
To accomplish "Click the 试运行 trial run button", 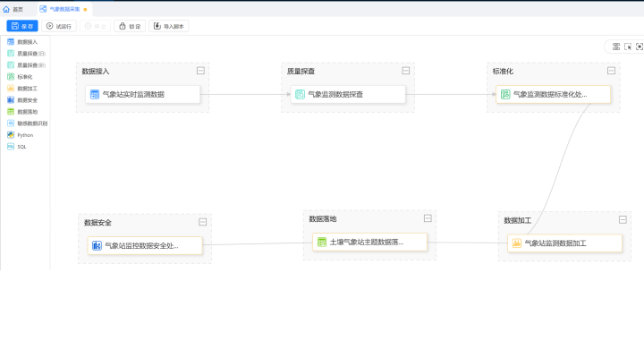I will (60, 26).
